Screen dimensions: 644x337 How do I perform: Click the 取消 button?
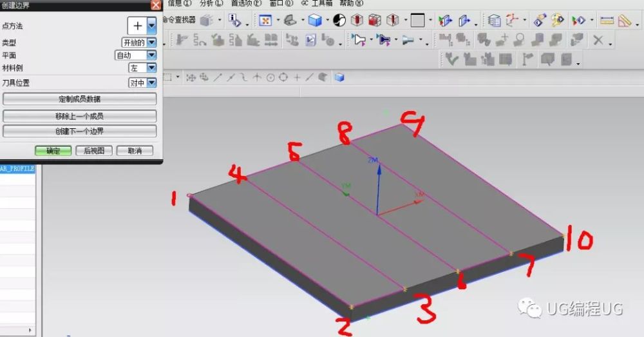coord(135,151)
